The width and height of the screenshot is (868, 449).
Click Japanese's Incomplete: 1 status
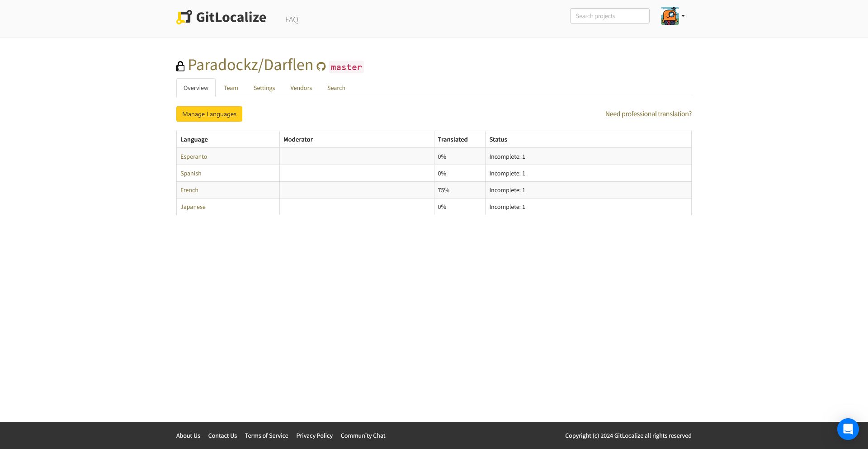pos(507,207)
